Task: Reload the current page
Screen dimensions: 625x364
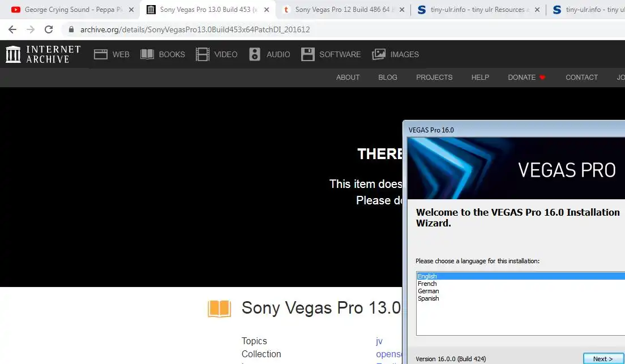Action: (49, 29)
